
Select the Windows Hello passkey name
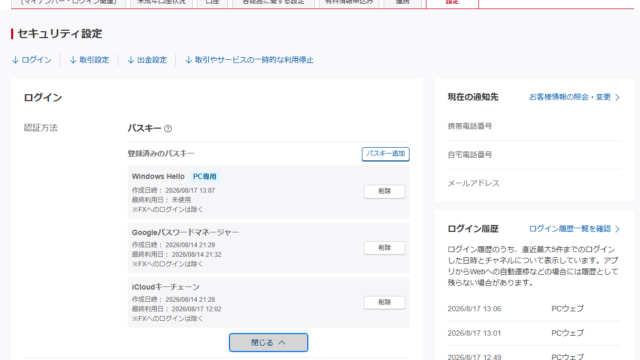pos(158,177)
